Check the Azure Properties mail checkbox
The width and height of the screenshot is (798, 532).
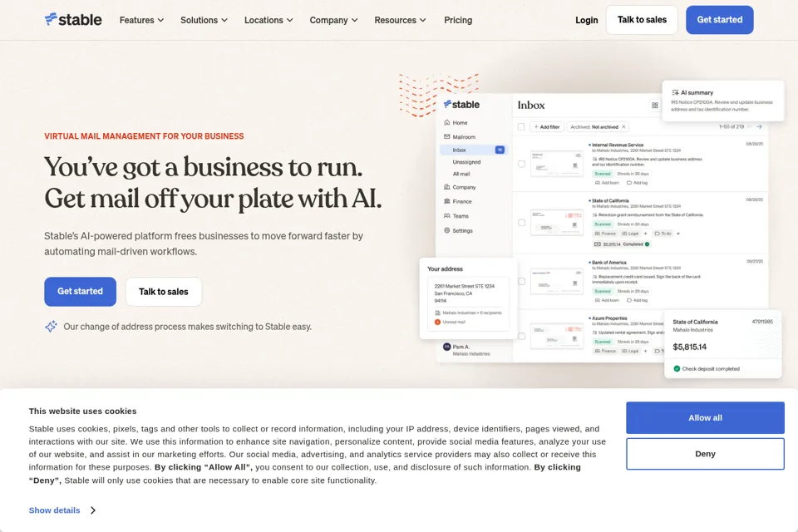tap(521, 336)
